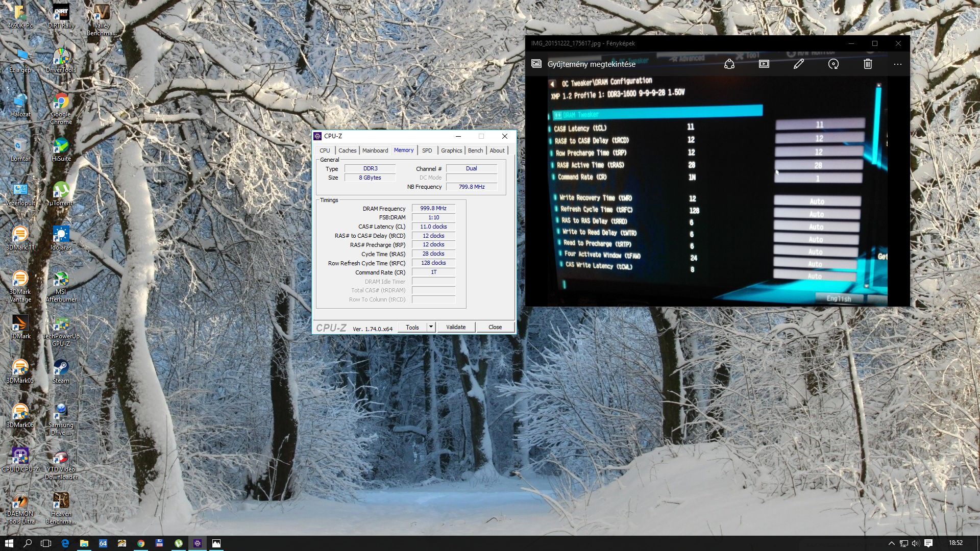This screenshot has width=980, height=551.
Task: Open the Hálózat network desktop icon
Action: [20, 105]
